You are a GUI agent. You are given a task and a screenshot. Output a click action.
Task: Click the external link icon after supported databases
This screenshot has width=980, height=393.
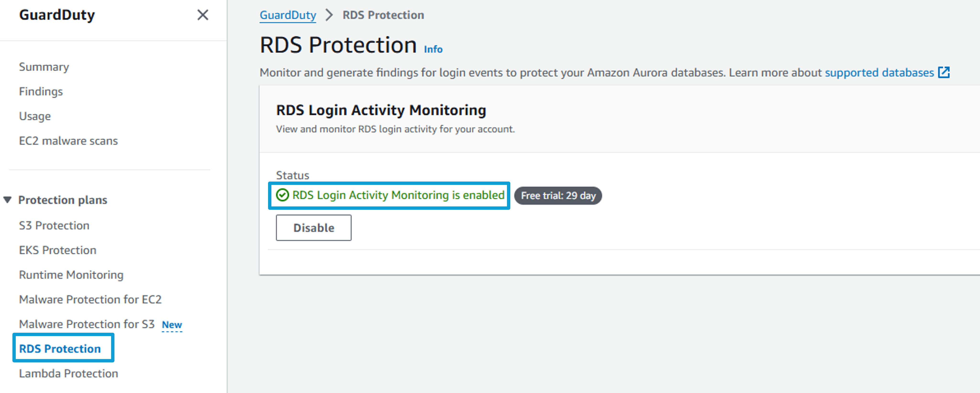944,72
